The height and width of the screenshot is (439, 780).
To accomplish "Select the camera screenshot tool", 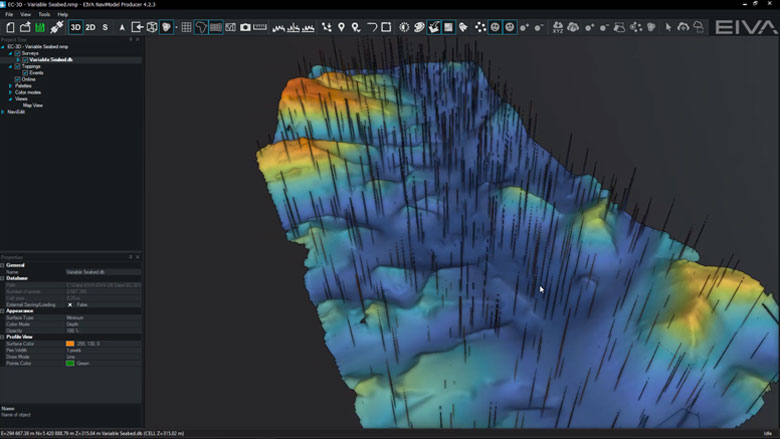I will point(245,27).
